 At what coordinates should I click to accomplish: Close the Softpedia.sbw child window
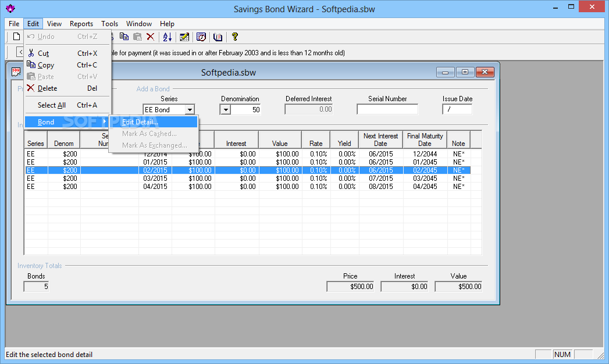pyautogui.click(x=485, y=72)
